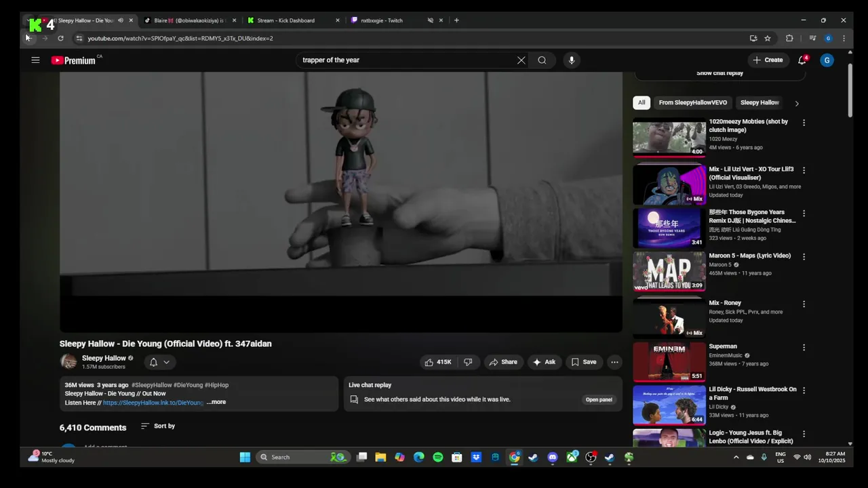Clear the search box with the X icon

coord(521,60)
